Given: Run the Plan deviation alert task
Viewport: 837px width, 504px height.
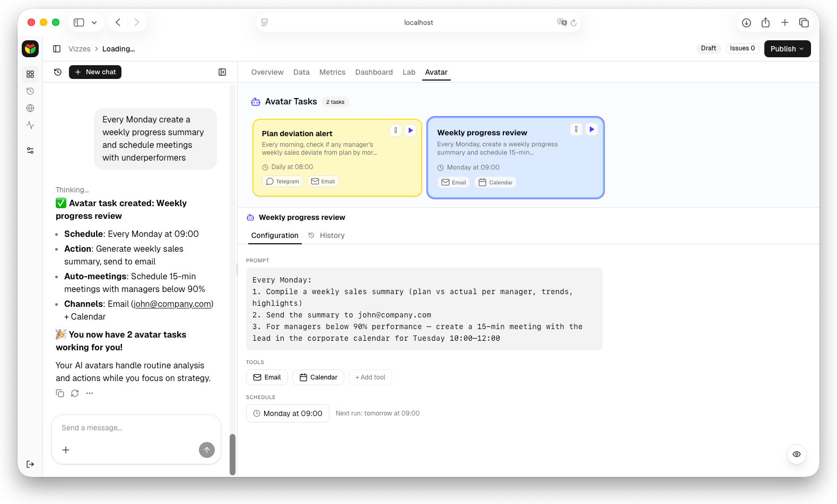Looking at the screenshot, I should [411, 130].
